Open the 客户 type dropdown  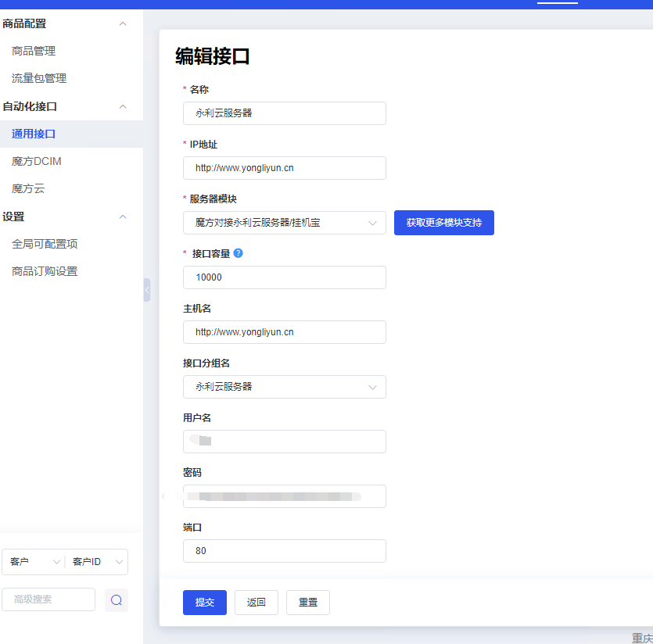pyautogui.click(x=34, y=562)
